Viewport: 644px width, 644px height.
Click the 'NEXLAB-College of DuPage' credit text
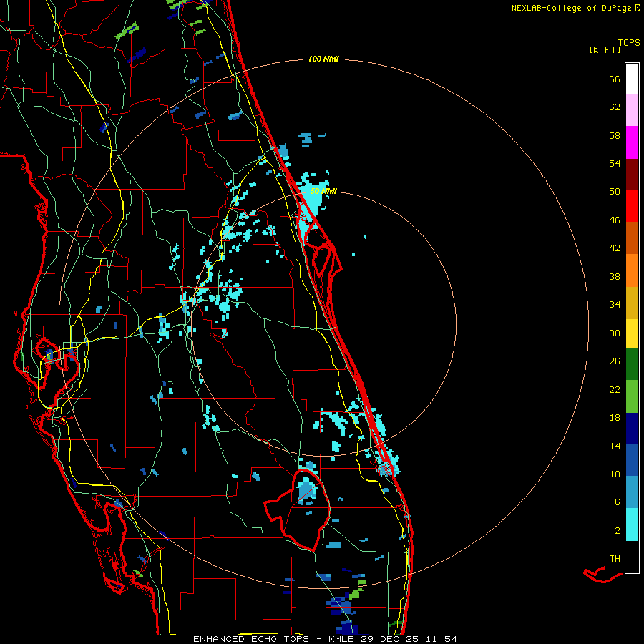[x=572, y=8]
